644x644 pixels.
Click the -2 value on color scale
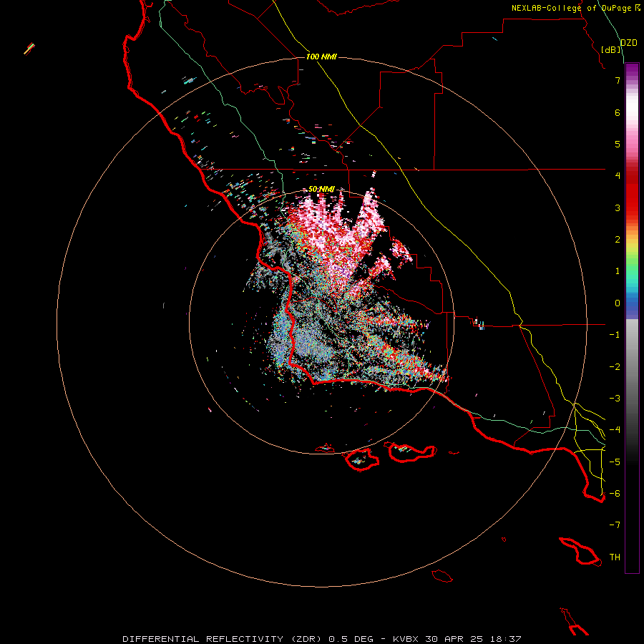coord(615,367)
